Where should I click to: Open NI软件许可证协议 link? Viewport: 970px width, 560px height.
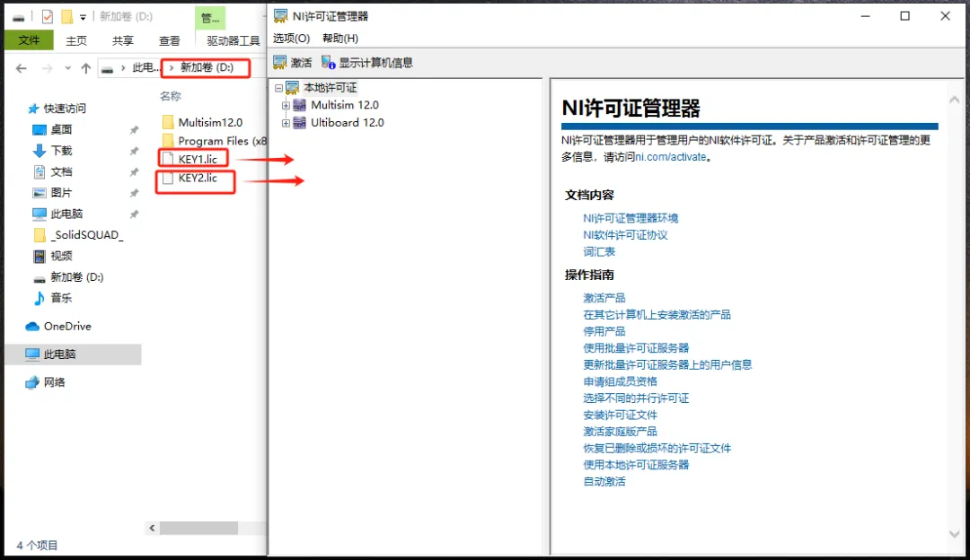[625, 235]
